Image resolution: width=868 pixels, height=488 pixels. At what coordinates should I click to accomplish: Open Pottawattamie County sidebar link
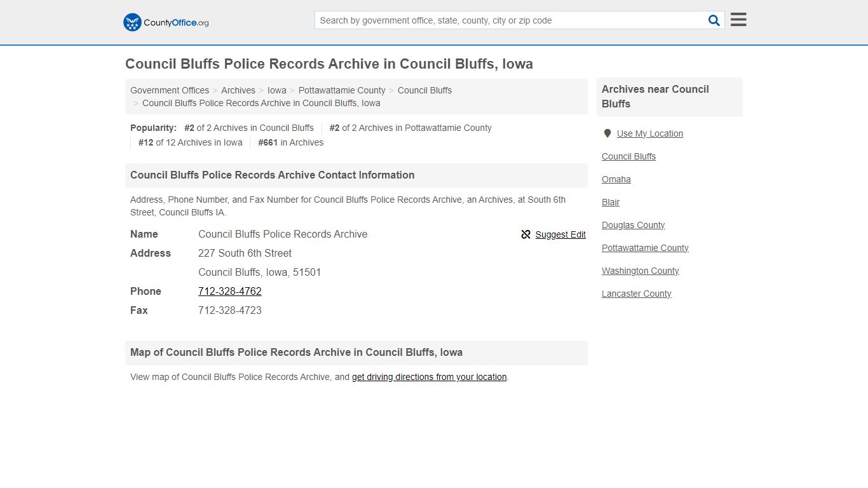click(x=645, y=248)
